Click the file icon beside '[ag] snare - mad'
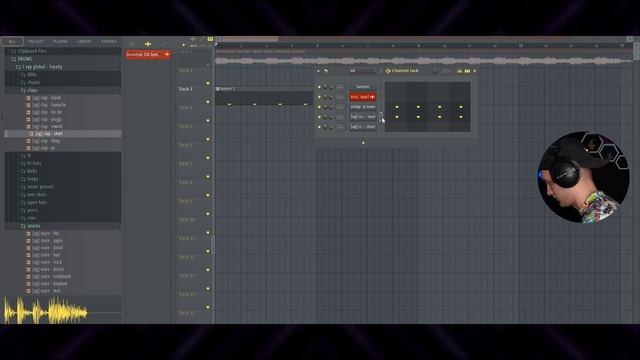 click(29, 291)
